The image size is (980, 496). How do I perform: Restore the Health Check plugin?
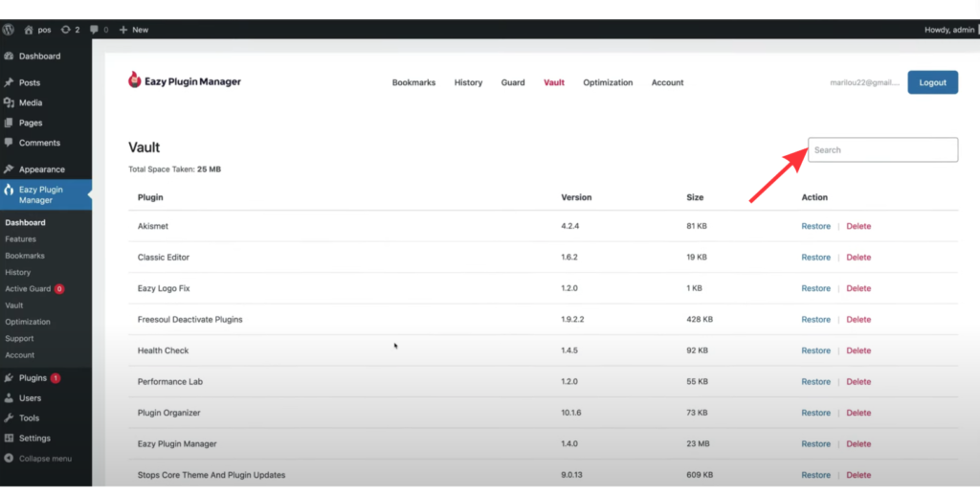pos(815,350)
